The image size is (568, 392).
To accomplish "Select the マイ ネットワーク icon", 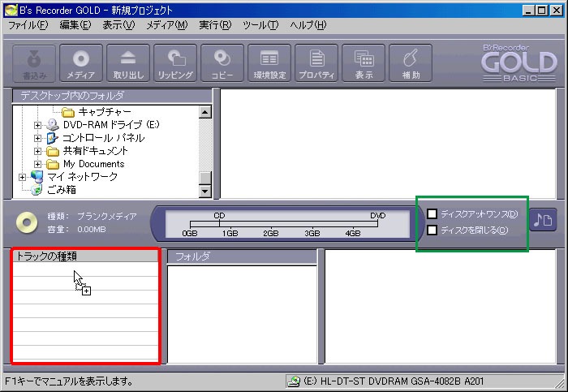I will pos(37,177).
